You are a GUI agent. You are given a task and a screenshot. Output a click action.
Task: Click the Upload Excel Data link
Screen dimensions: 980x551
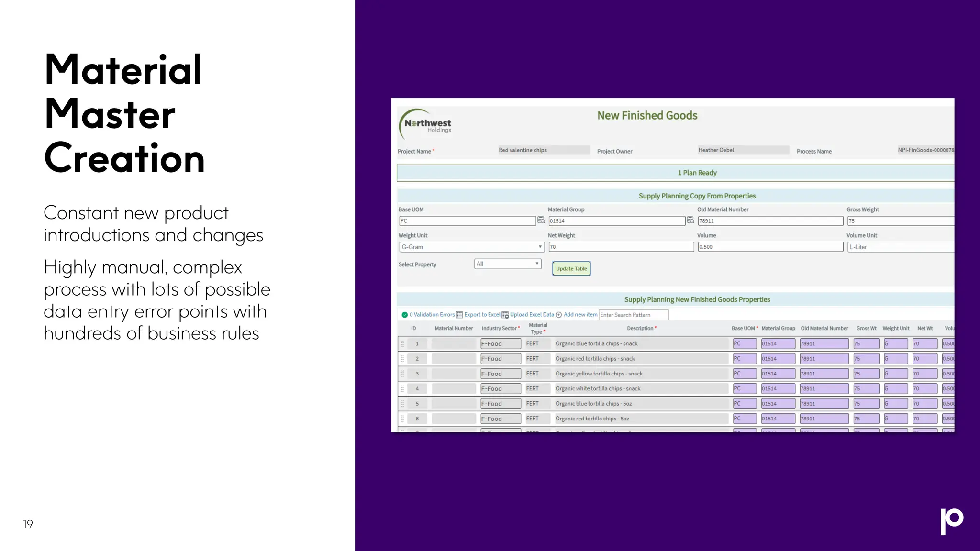[x=532, y=315]
